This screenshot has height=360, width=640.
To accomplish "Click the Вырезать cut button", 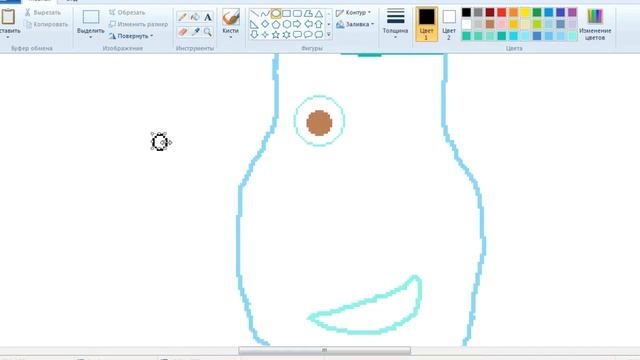I will pos(42,13).
